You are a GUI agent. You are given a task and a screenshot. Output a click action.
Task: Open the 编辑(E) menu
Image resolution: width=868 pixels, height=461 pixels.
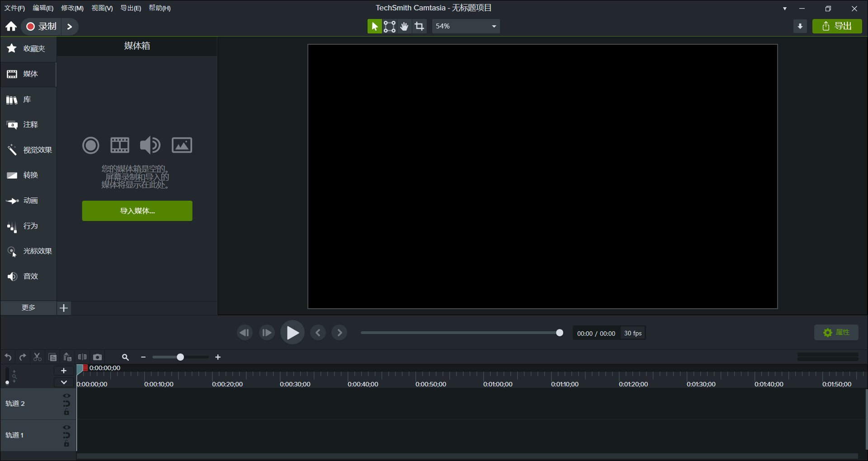tap(43, 8)
